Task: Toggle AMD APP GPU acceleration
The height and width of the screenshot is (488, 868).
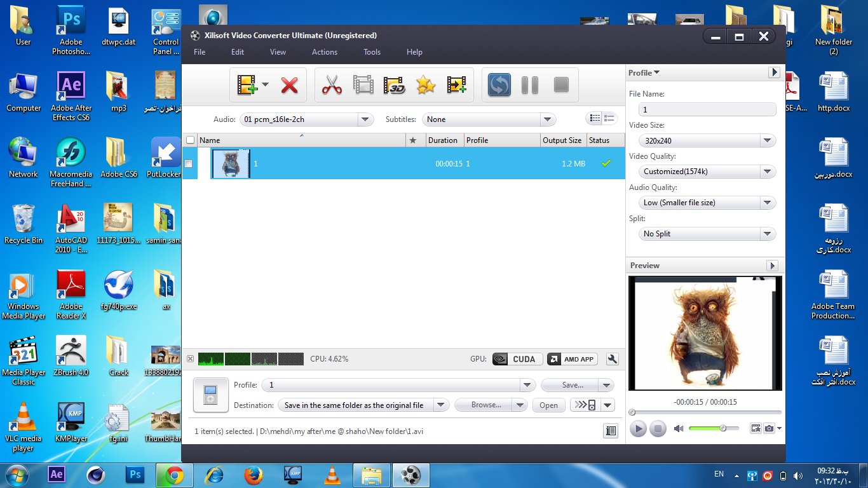Action: (573, 359)
